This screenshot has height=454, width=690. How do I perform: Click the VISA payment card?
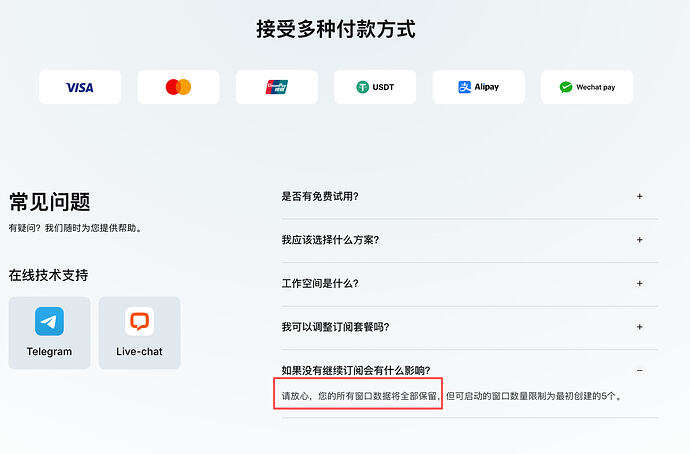tap(80, 87)
